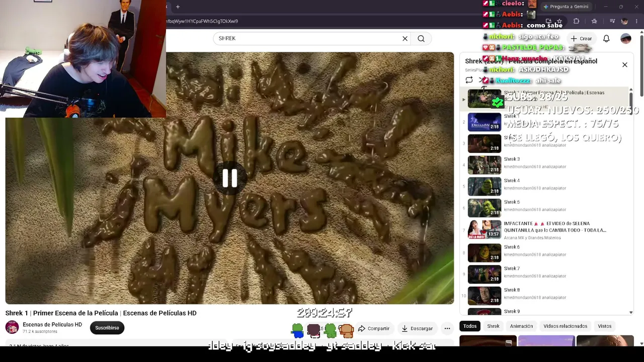Open the Selena Quintanilla video thumbnail

coord(485,229)
